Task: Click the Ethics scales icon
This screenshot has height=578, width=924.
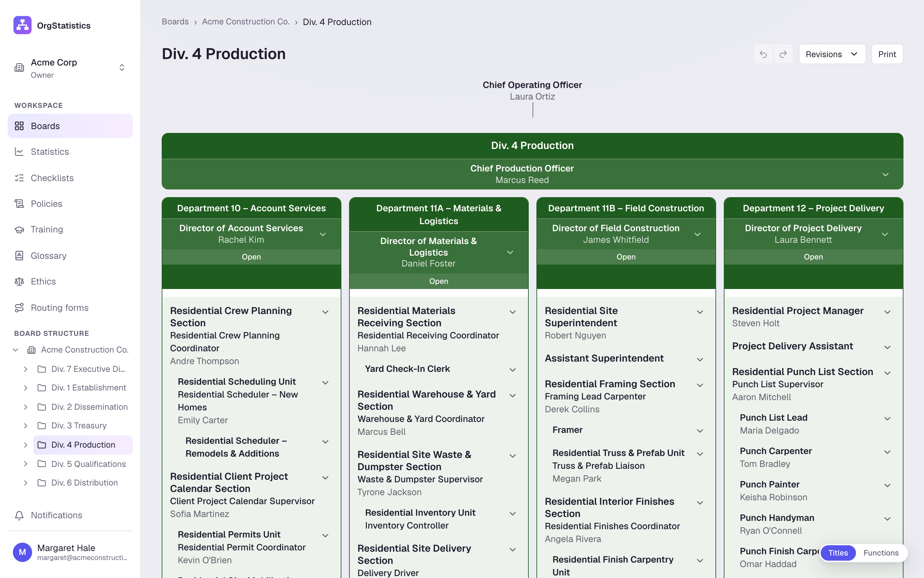Action: pos(19,281)
